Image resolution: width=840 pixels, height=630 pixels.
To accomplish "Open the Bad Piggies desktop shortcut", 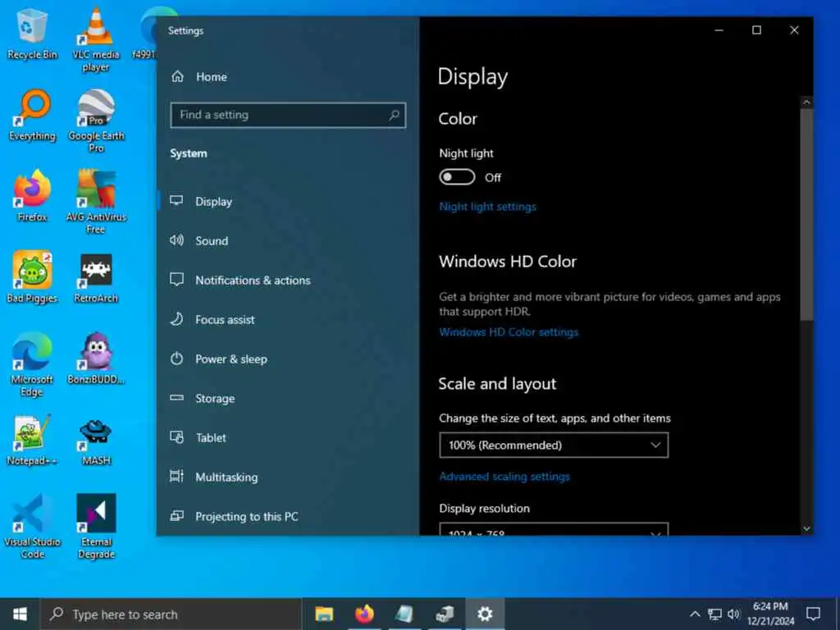I will pyautogui.click(x=32, y=277).
